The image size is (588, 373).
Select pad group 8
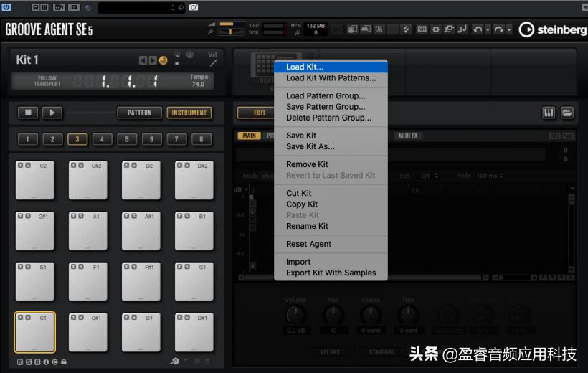tap(201, 139)
